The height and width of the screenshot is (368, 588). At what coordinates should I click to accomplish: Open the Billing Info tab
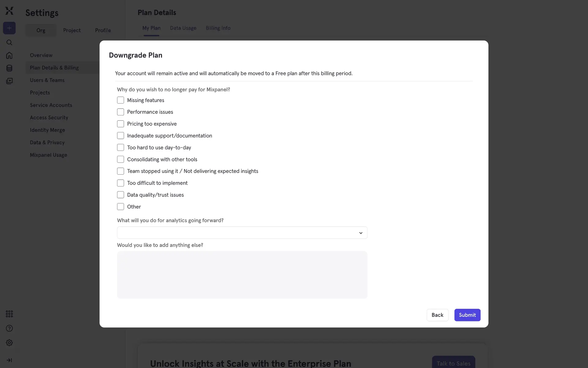coord(218,28)
